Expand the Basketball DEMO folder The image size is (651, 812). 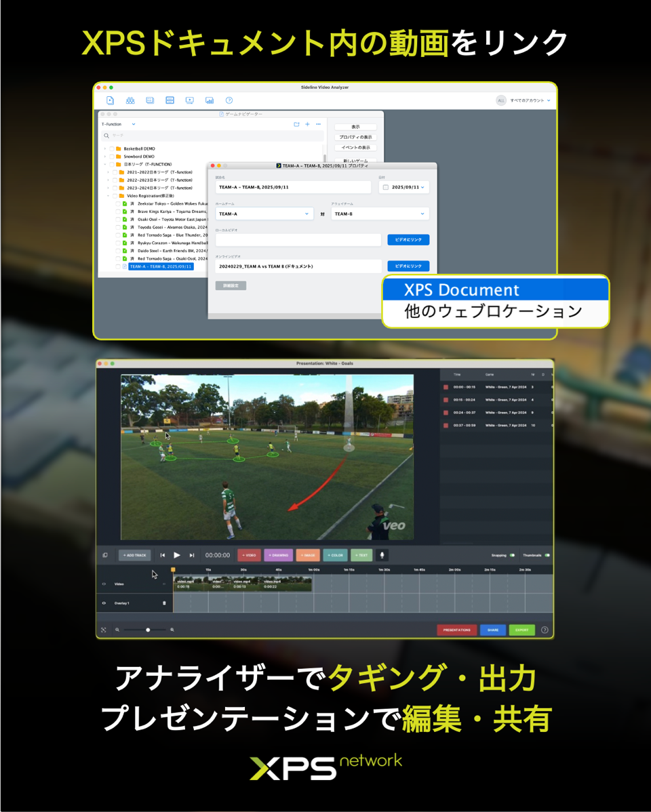point(105,148)
